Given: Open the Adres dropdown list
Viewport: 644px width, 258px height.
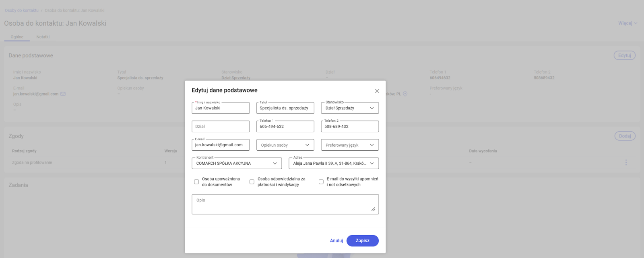Looking at the screenshot, I should pyautogui.click(x=372, y=164).
